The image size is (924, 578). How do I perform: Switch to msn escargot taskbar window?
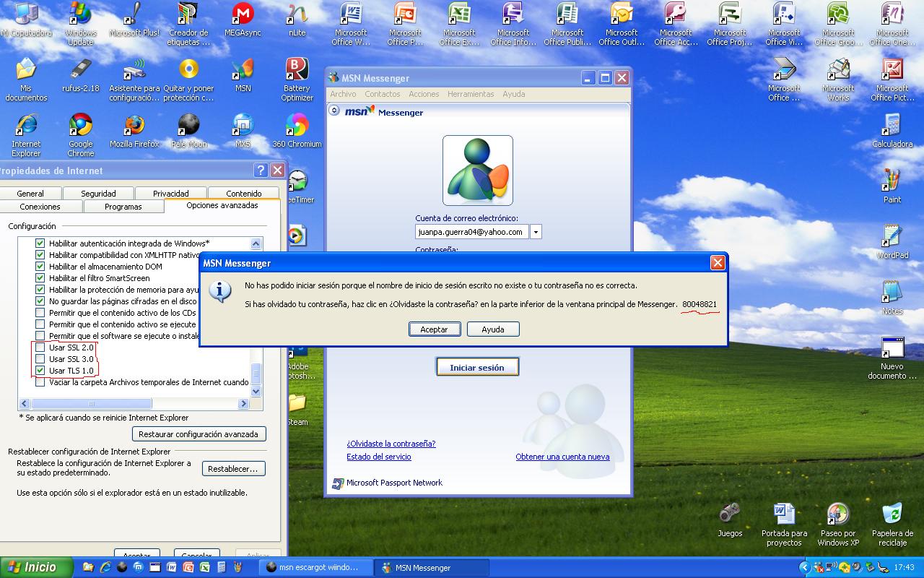316,567
